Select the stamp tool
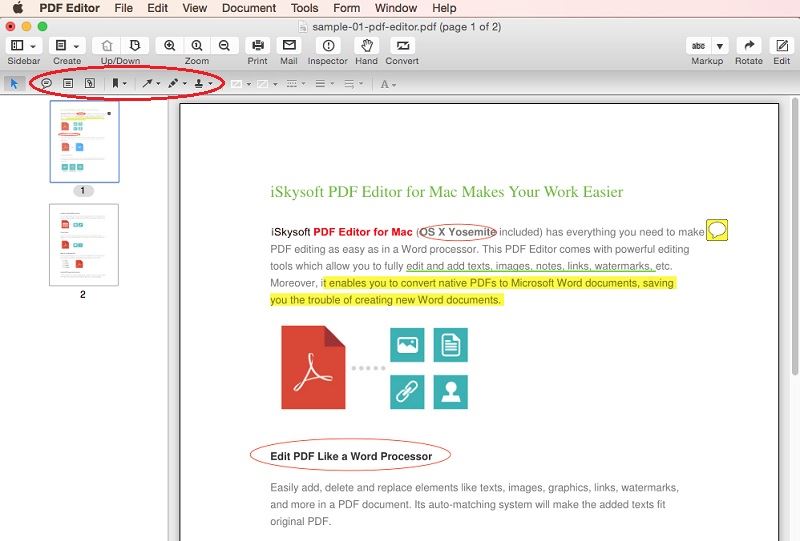This screenshot has height=541, width=800. (199, 83)
